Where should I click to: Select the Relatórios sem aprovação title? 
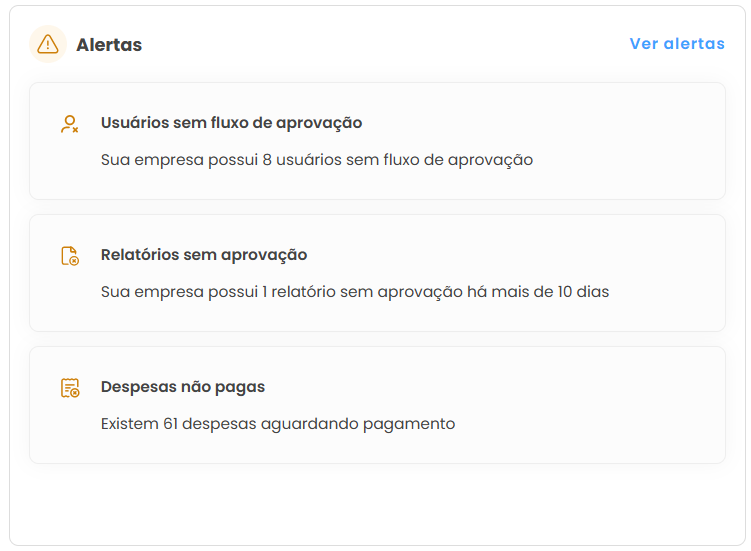tap(204, 255)
